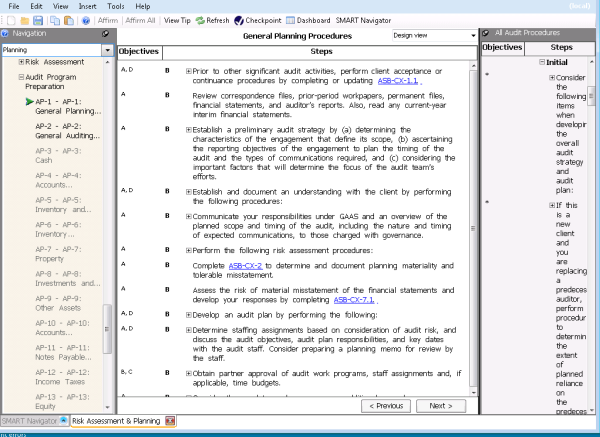600x437 pixels.
Task: Click the Refresh toolbar button
Action: (212, 19)
